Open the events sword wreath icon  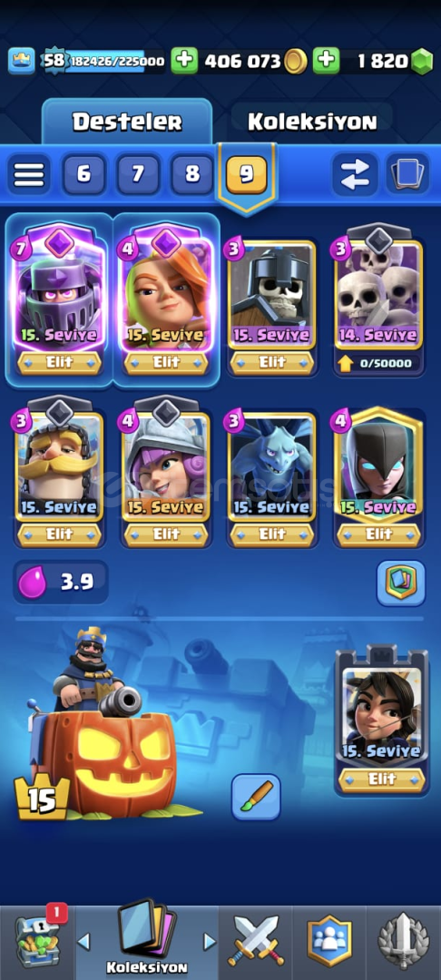coord(404,941)
